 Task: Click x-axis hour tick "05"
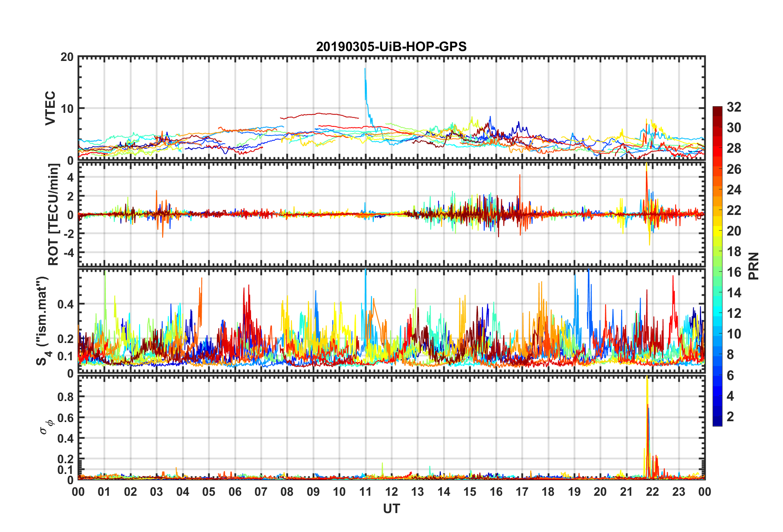click(209, 492)
